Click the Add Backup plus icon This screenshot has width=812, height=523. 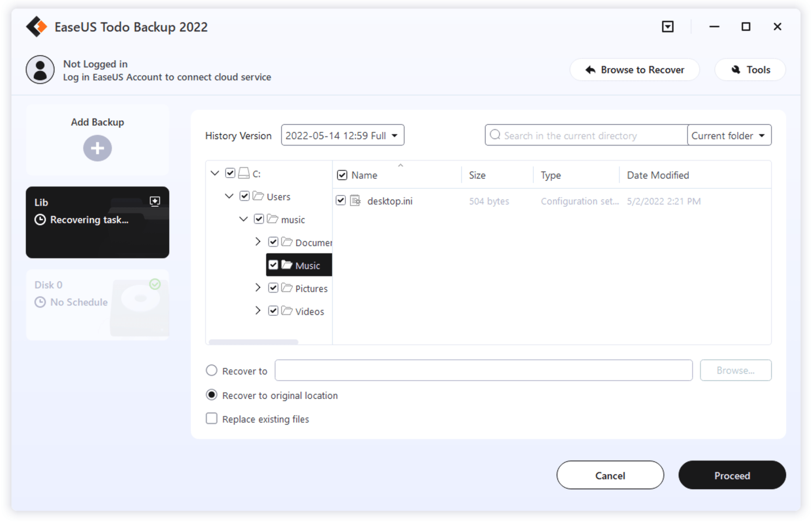pyautogui.click(x=97, y=148)
